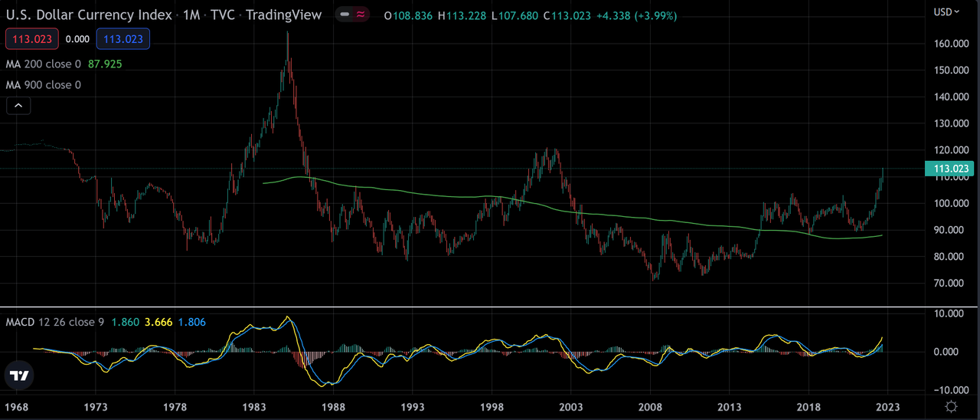Open the USD currency dropdown
This screenshot has height=420, width=980.
point(946,11)
